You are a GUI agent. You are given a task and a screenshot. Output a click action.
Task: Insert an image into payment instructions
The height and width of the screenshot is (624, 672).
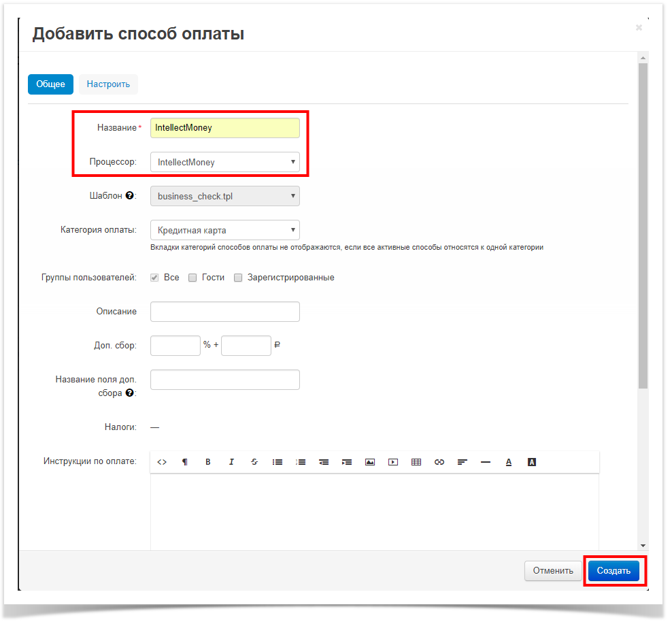tap(370, 462)
